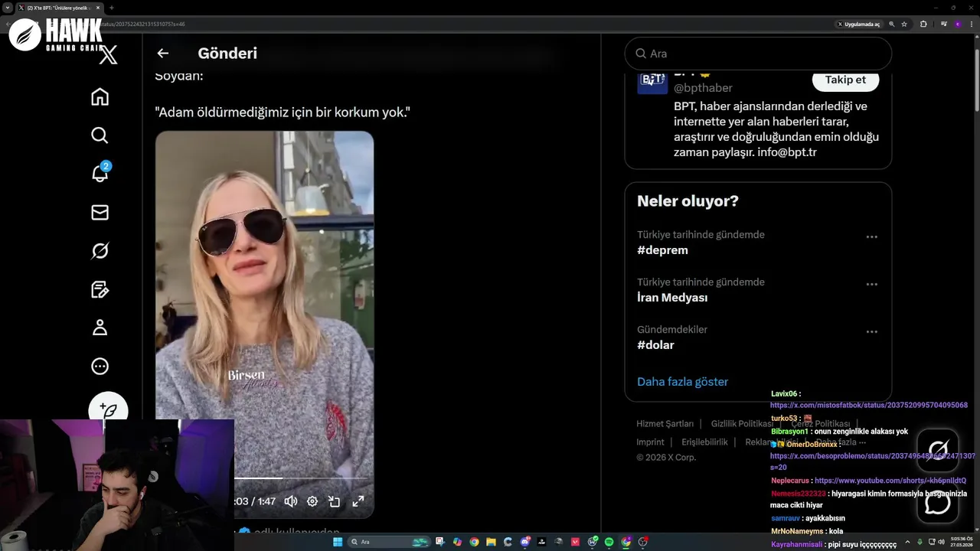Open Gizlilik Politikası footer link

[742, 424]
